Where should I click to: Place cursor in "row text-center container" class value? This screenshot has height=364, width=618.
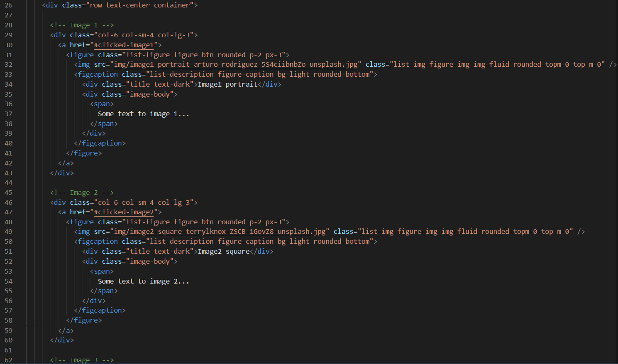(139, 5)
